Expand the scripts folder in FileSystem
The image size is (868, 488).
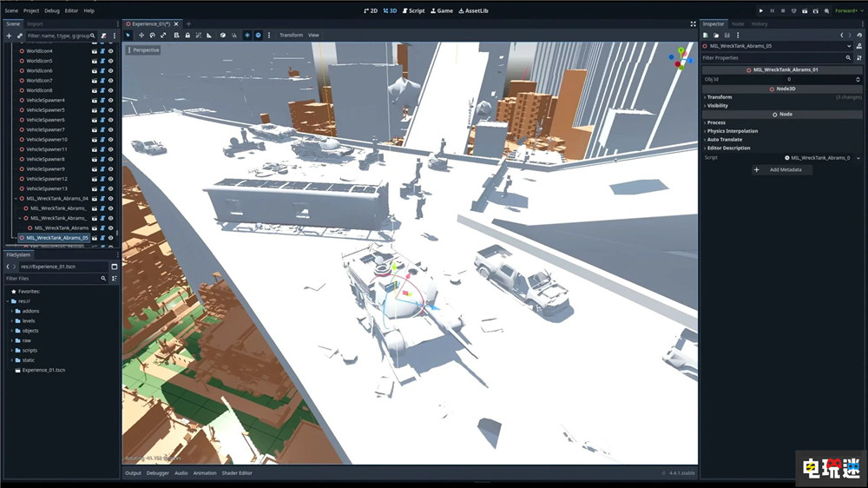[x=11, y=351]
